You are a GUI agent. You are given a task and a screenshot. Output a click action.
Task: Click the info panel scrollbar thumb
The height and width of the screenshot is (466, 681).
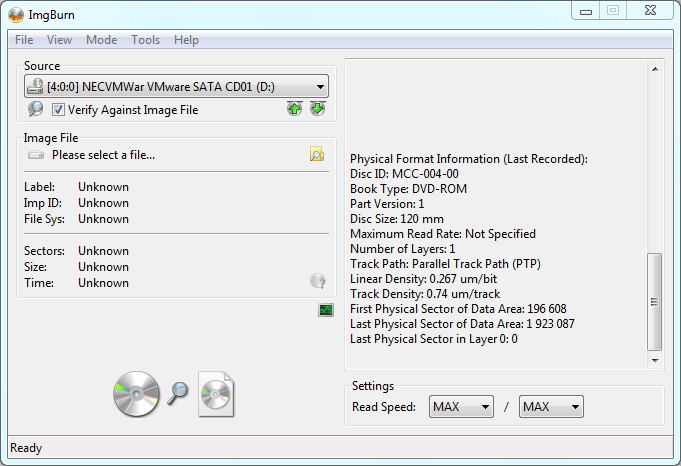pos(655,302)
